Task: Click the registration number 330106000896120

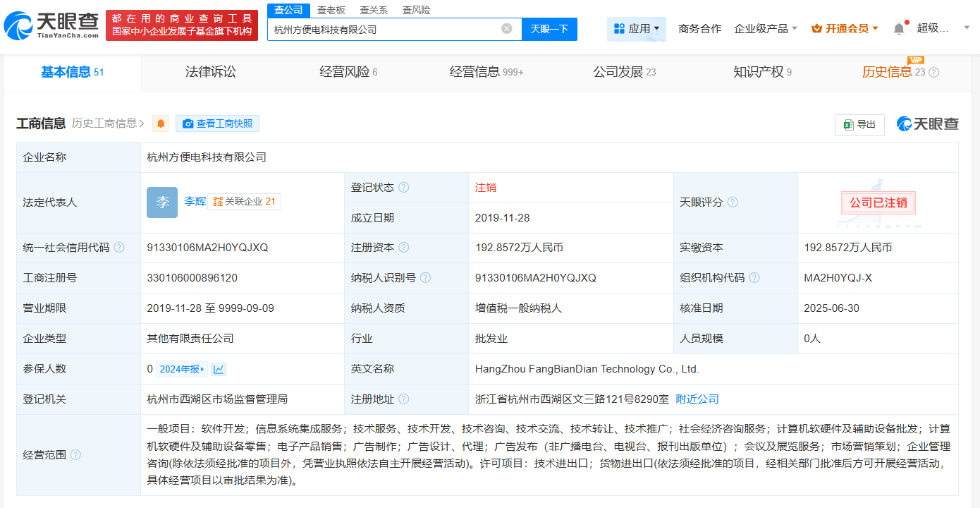Action: click(x=192, y=278)
